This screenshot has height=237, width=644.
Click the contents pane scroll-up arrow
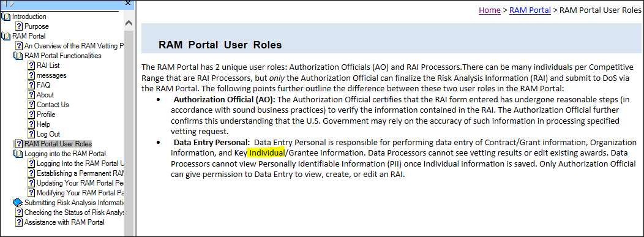click(x=129, y=23)
